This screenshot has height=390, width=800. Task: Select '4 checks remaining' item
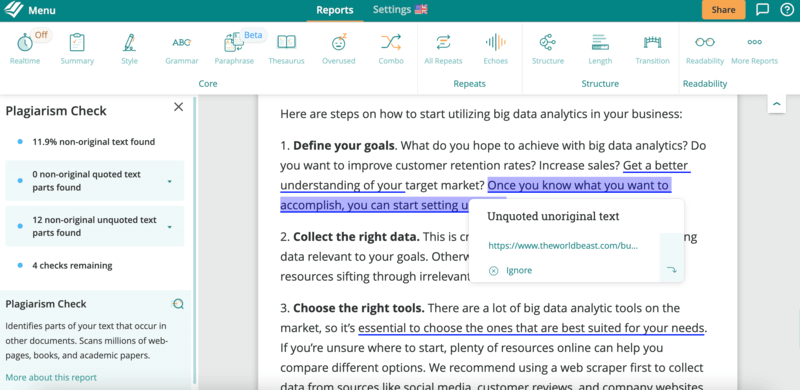pos(72,265)
